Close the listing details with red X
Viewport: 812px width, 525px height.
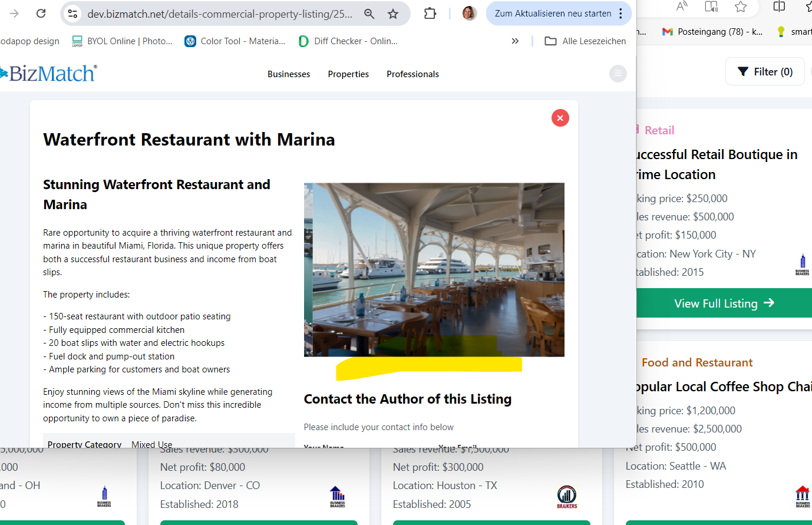click(x=560, y=118)
